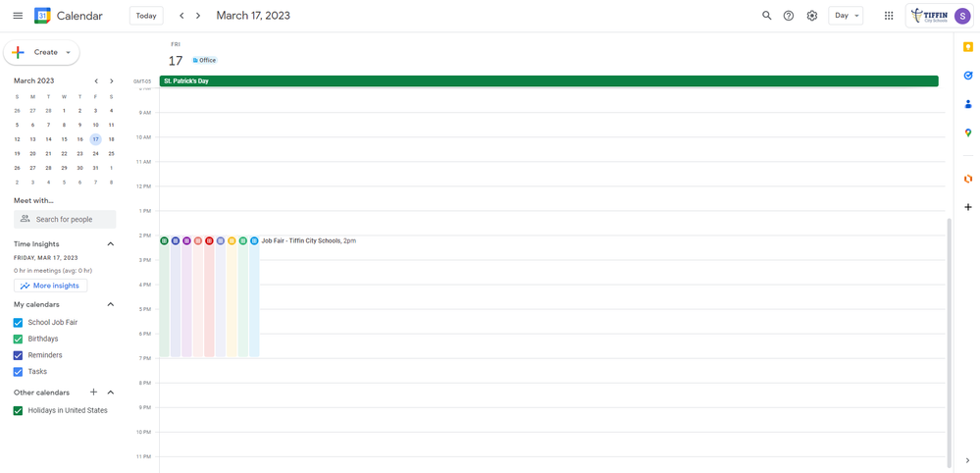
Task: Open the Create button dropdown arrow
Action: point(68,52)
